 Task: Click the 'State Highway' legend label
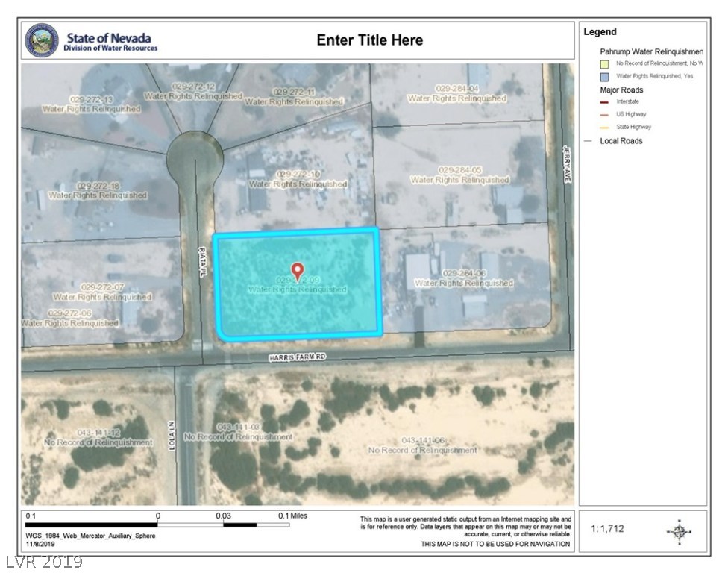(x=634, y=127)
